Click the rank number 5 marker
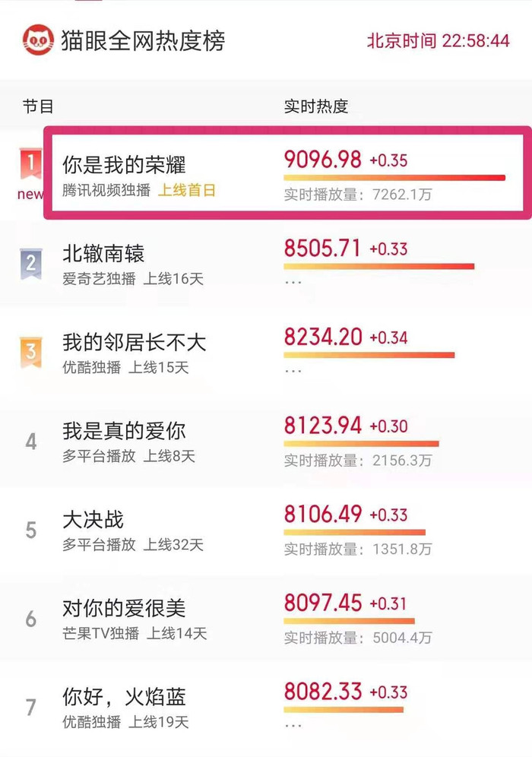 [31, 530]
